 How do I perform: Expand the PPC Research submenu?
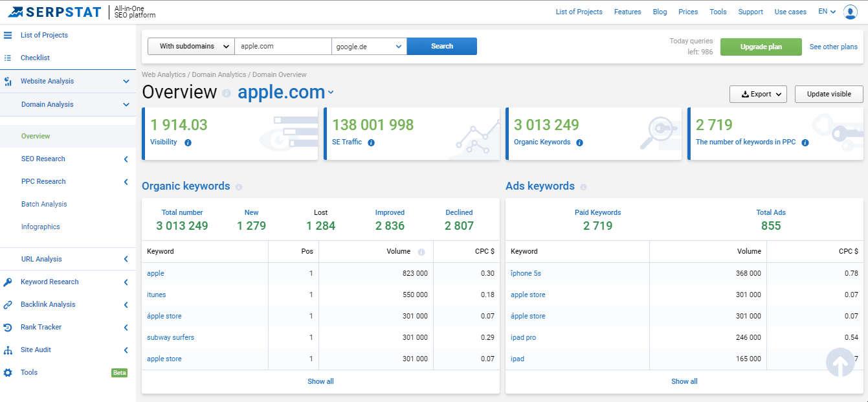tap(126, 182)
